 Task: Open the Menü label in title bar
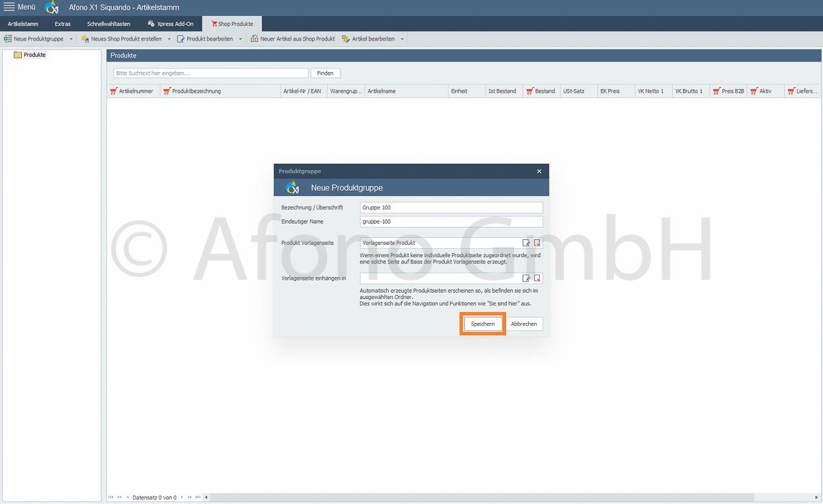[27, 7]
